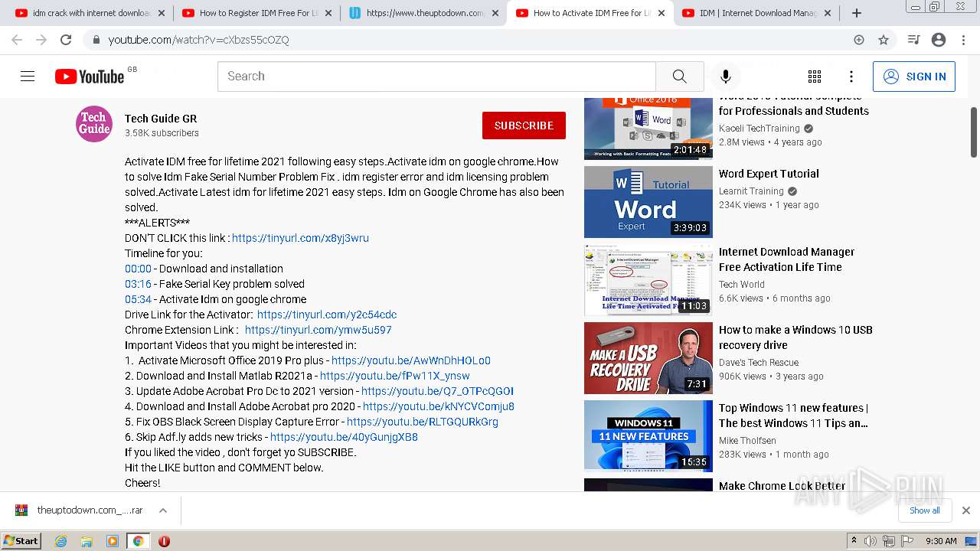Open Skip Adf.ly video link

click(x=344, y=437)
